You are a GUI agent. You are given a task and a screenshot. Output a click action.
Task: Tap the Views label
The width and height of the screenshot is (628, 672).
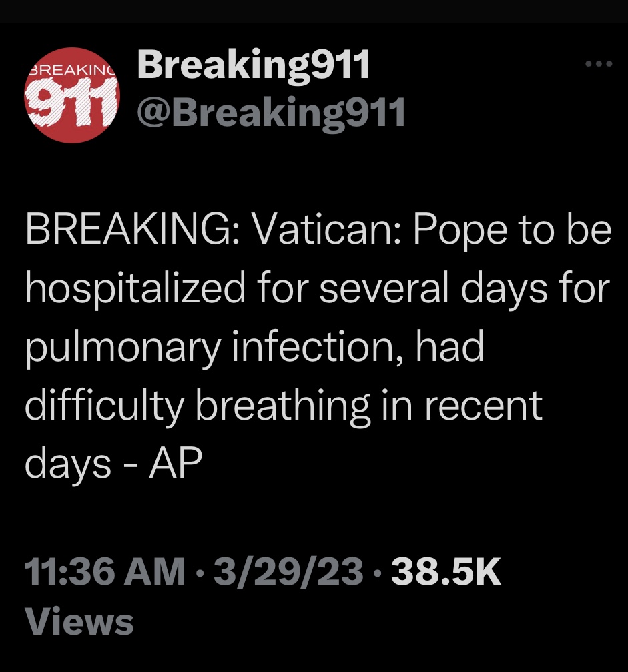click(79, 622)
